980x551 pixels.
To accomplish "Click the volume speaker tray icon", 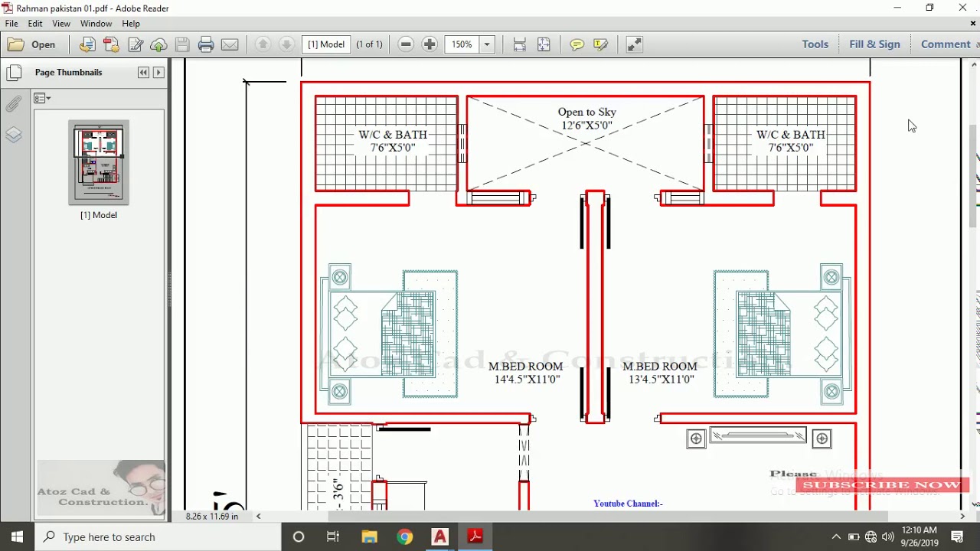I will 888,537.
